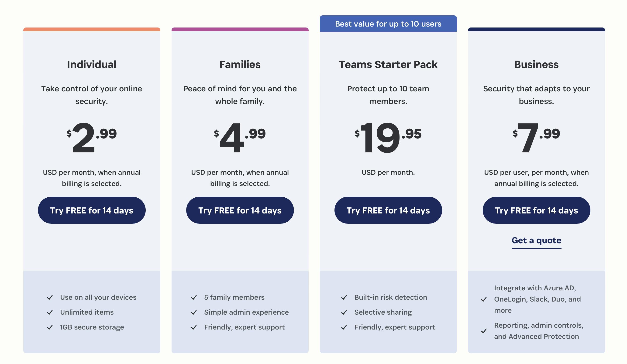Click checkmark beside Selective sharing
This screenshot has width=627, height=364.
tap(344, 312)
